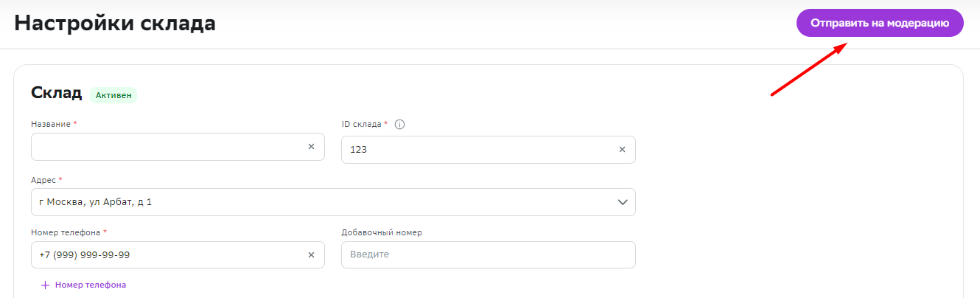Click the Номер телефона field label
This screenshot has height=298, width=980.
(66, 232)
